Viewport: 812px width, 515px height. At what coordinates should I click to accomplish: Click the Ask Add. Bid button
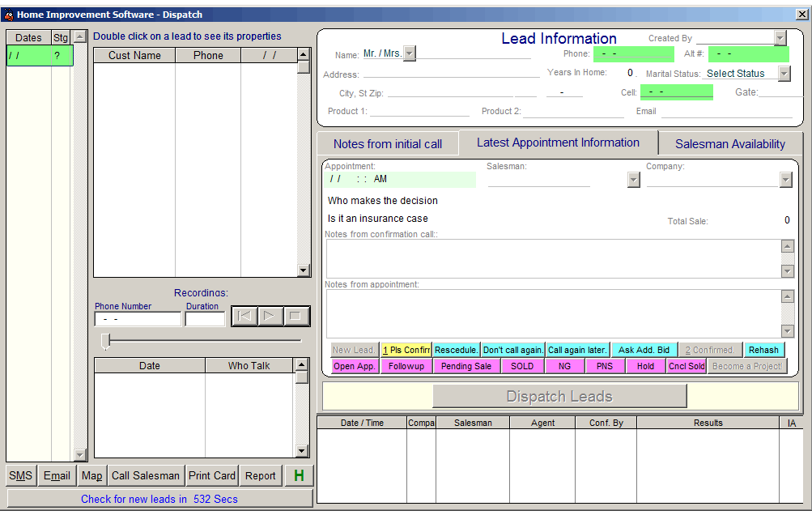click(x=644, y=351)
